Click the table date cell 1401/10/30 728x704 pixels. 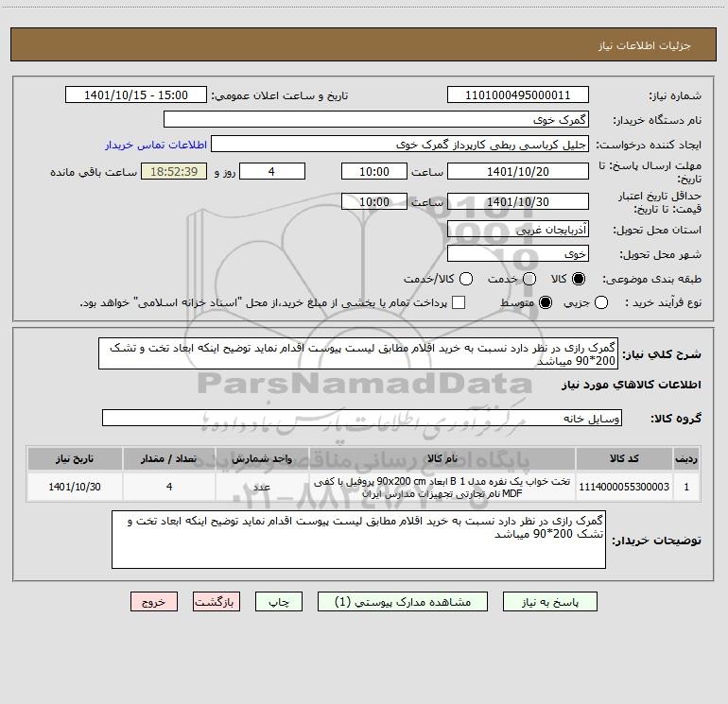pyautogui.click(x=75, y=487)
